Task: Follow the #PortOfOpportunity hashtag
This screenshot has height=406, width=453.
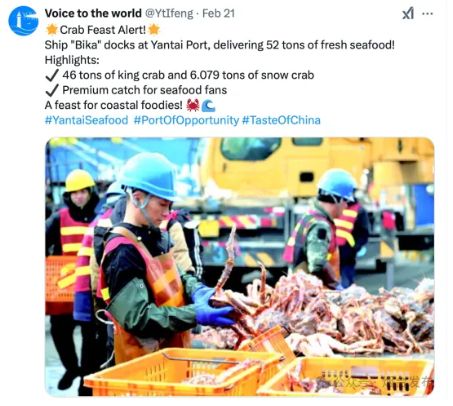Action: (x=186, y=120)
